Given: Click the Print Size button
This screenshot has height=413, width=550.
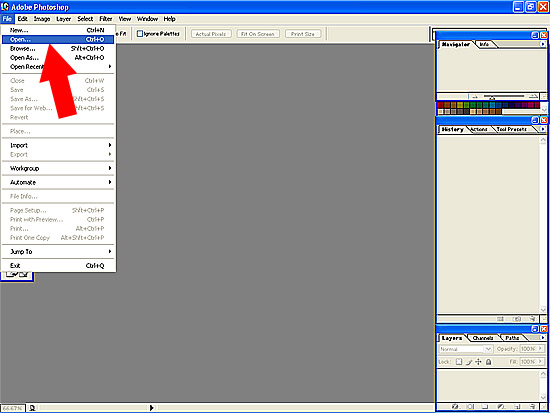Looking at the screenshot, I should coord(303,34).
